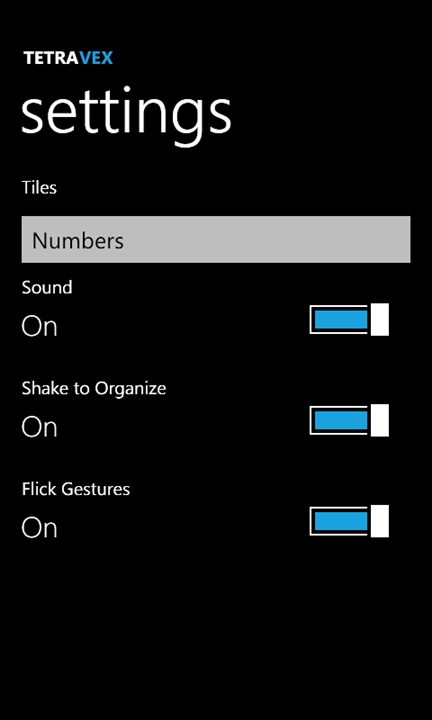Image resolution: width=432 pixels, height=720 pixels.
Task: Disable the Shake to Organize switch
Action: 349,420
